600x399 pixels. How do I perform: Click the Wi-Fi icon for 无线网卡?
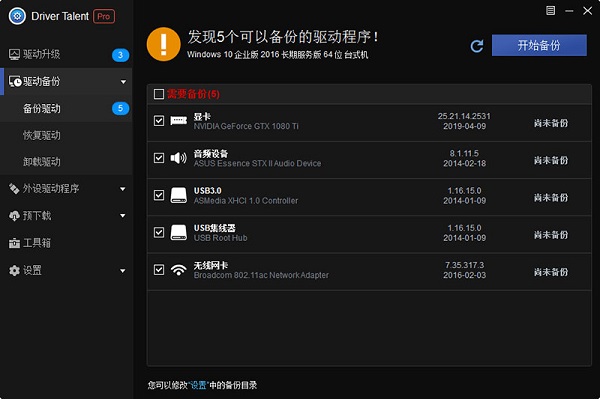(179, 270)
